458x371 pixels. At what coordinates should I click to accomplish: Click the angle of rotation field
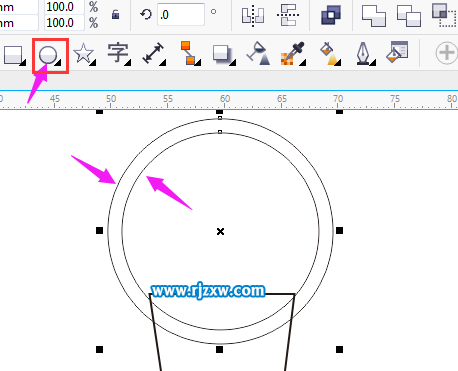click(181, 14)
